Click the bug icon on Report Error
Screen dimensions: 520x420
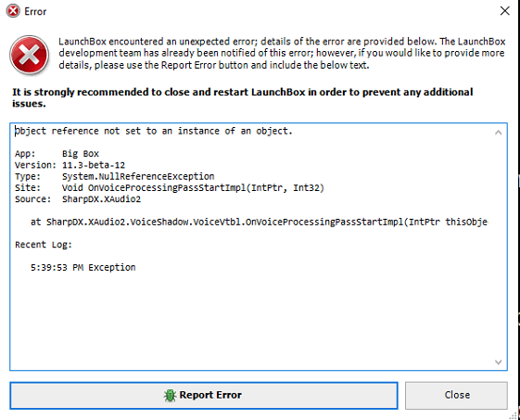[170, 395]
